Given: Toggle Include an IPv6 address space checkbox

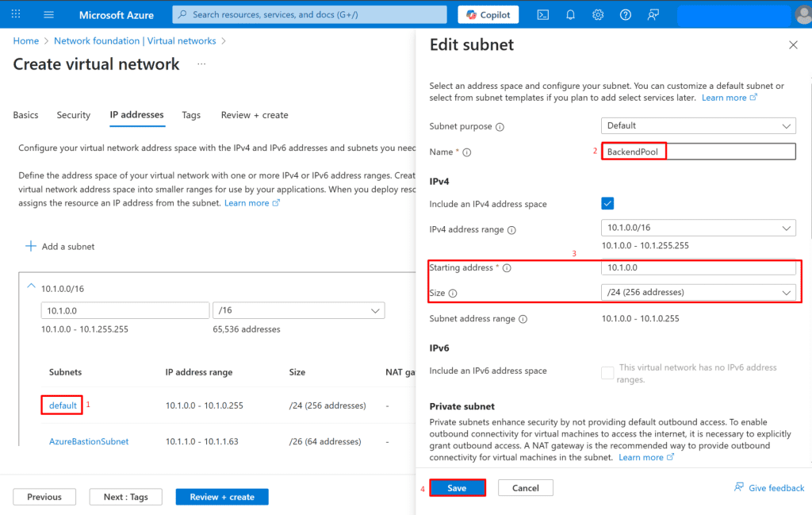Looking at the screenshot, I should point(608,372).
